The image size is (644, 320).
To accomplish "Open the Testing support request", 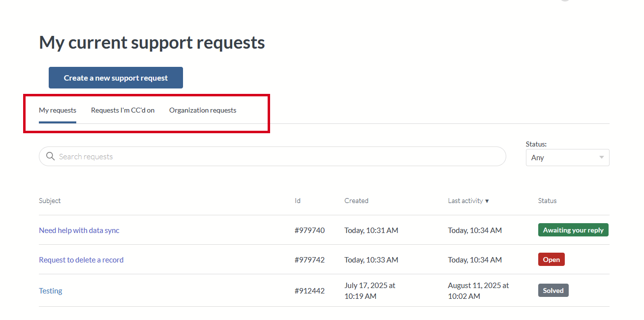I will point(51,291).
